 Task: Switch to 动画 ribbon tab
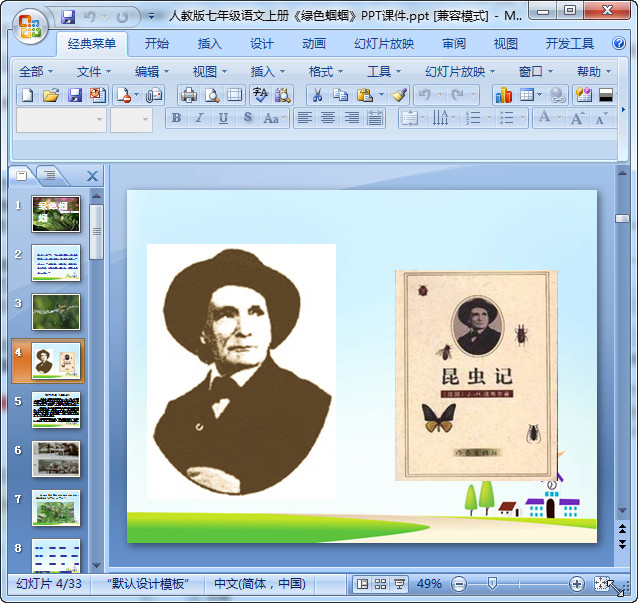click(x=314, y=43)
